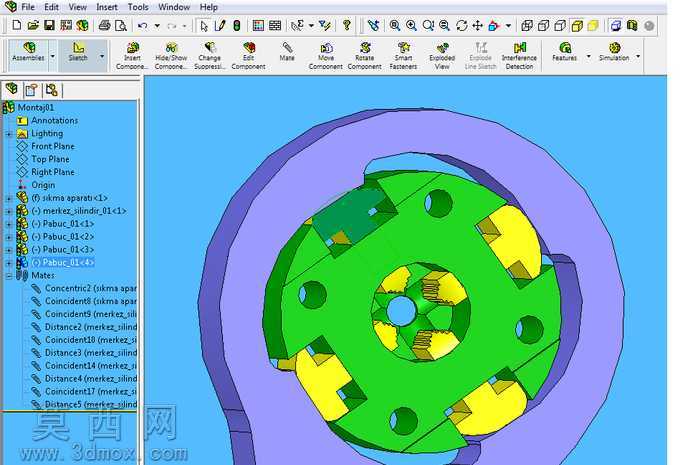The width and height of the screenshot is (684, 465).
Task: Click the Previous View icon
Action: coord(373,26)
